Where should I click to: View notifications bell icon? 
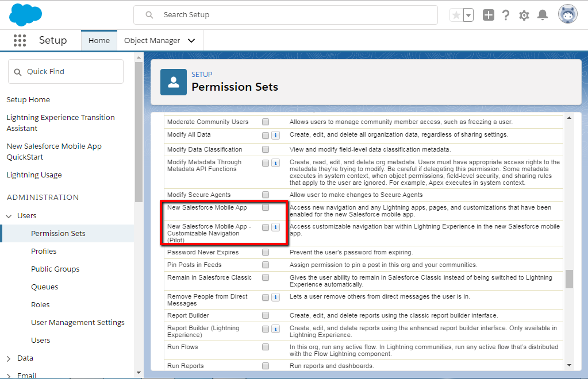click(x=542, y=16)
